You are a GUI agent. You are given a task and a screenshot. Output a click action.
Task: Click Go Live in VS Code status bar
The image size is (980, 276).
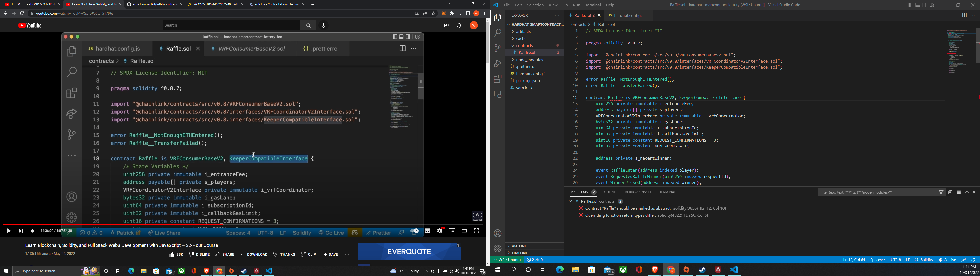pyautogui.click(x=947, y=260)
